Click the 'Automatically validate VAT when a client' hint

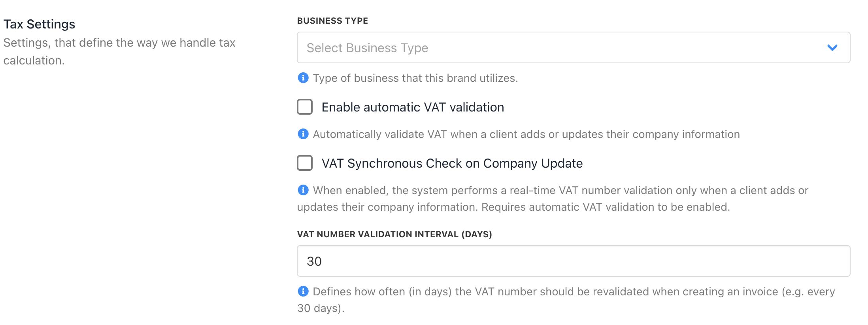(526, 134)
